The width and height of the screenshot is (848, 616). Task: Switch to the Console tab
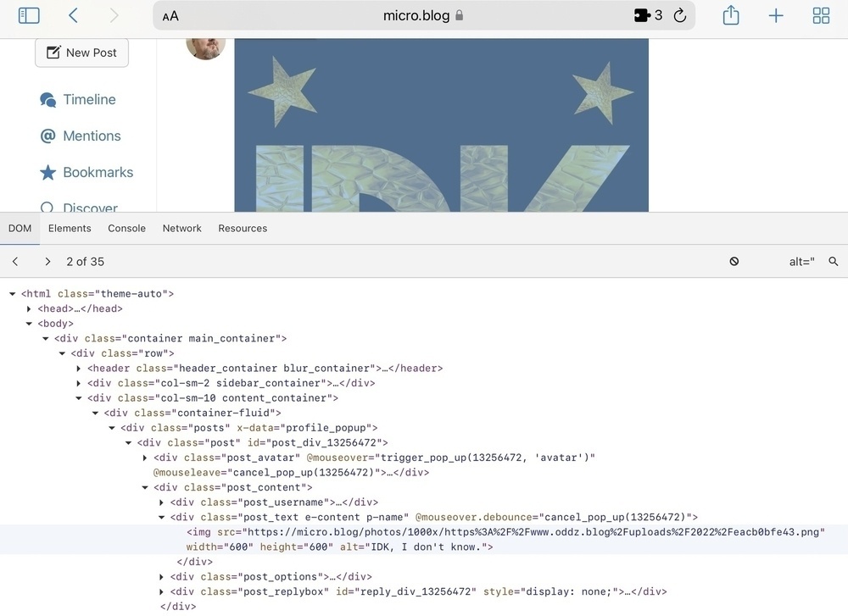(126, 228)
